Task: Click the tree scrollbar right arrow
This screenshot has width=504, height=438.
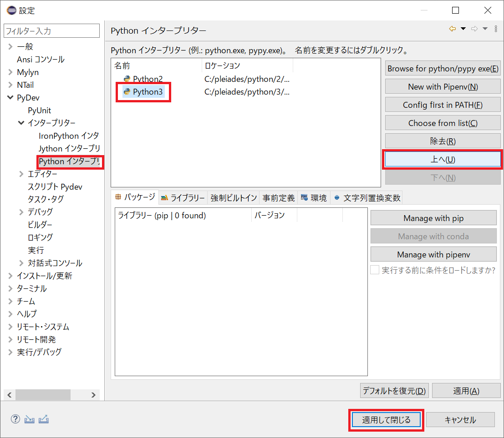Action: [93, 395]
